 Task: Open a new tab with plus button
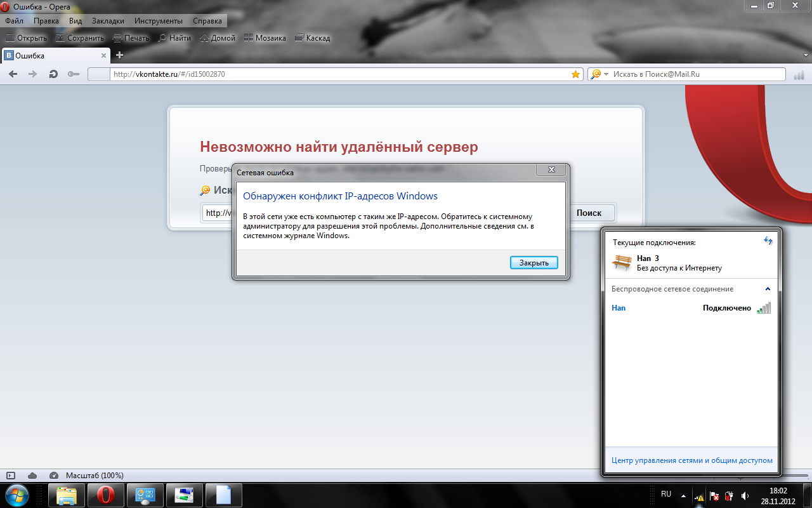pos(119,55)
